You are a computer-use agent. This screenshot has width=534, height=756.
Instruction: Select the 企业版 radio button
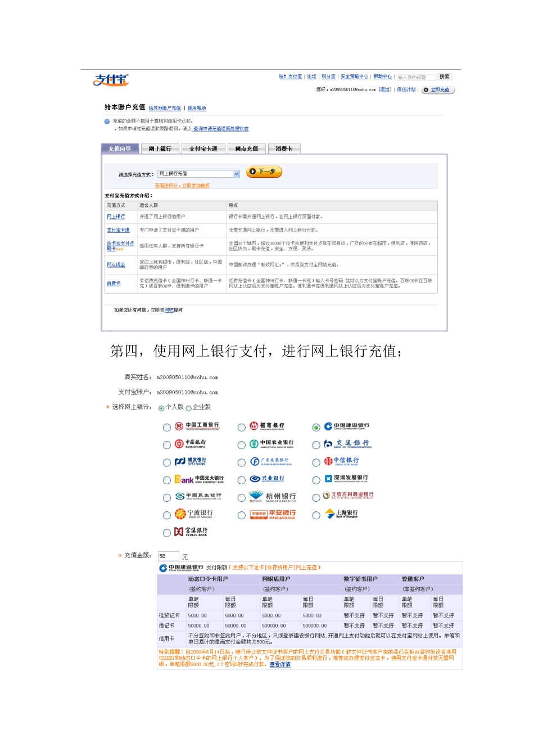[188, 408]
